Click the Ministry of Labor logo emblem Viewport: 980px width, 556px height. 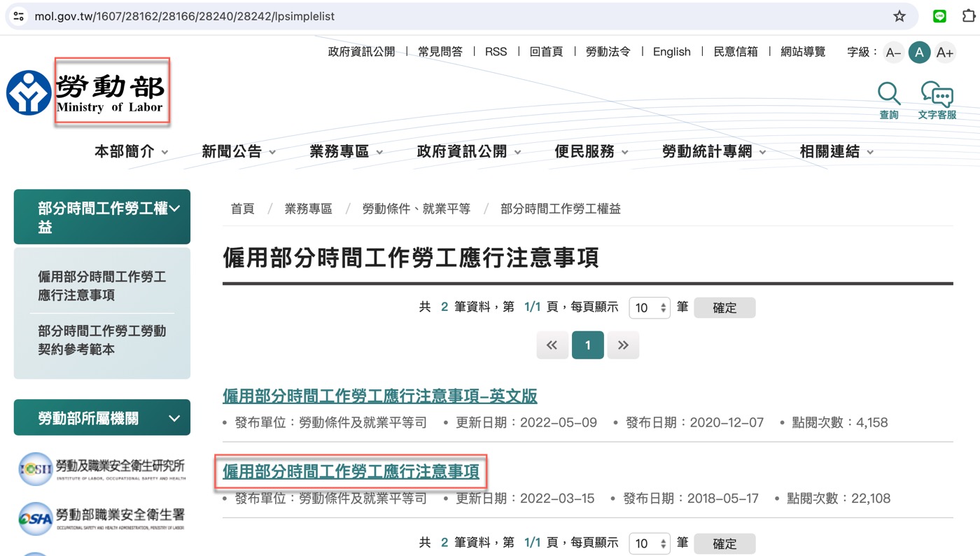(29, 92)
